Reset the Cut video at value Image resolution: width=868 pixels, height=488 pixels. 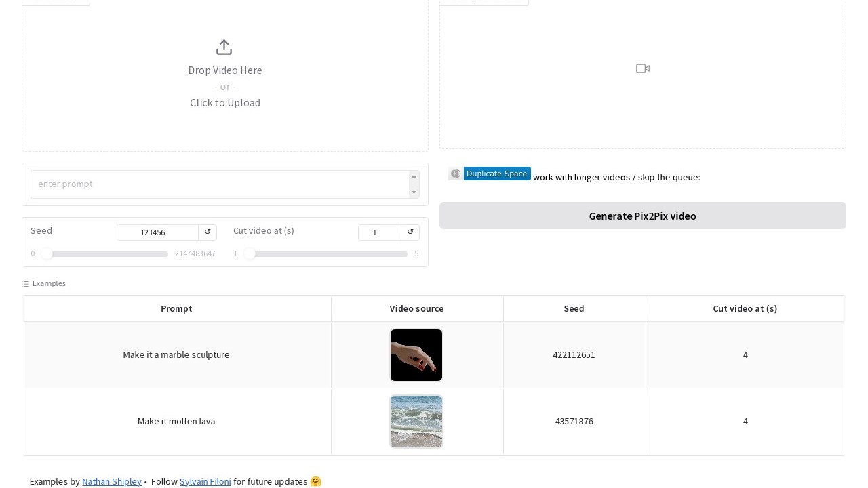pos(410,232)
